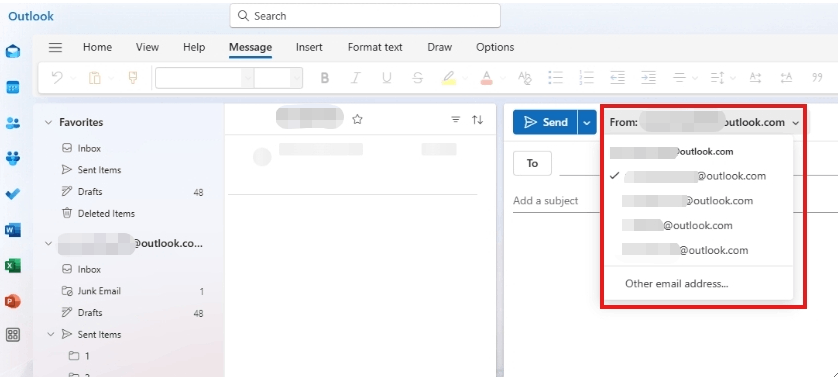The image size is (838, 377).
Task: Click the line spacing icon
Action: point(717,78)
